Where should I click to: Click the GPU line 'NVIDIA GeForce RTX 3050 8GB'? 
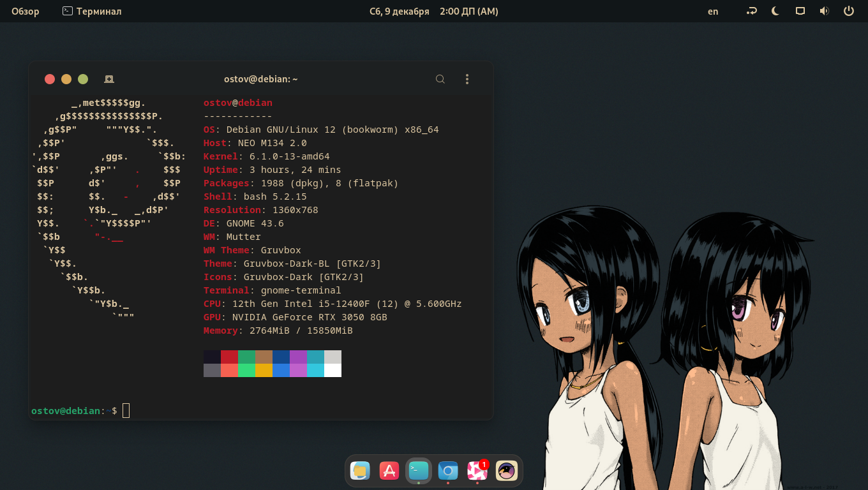296,317
